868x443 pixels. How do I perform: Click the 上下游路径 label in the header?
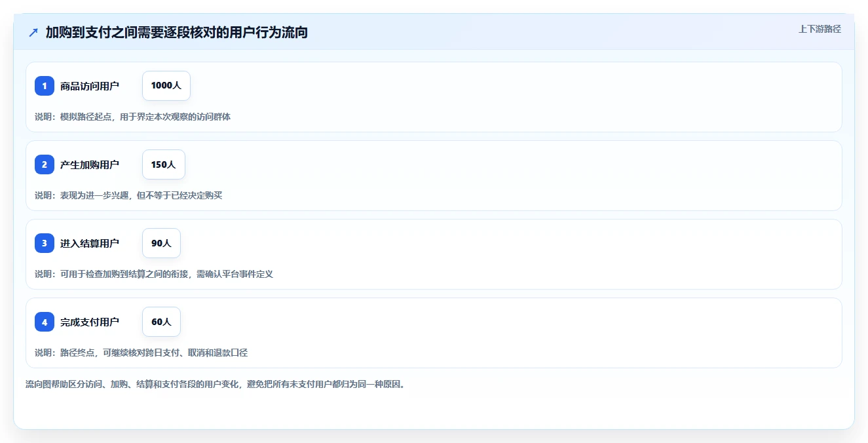tap(820, 29)
